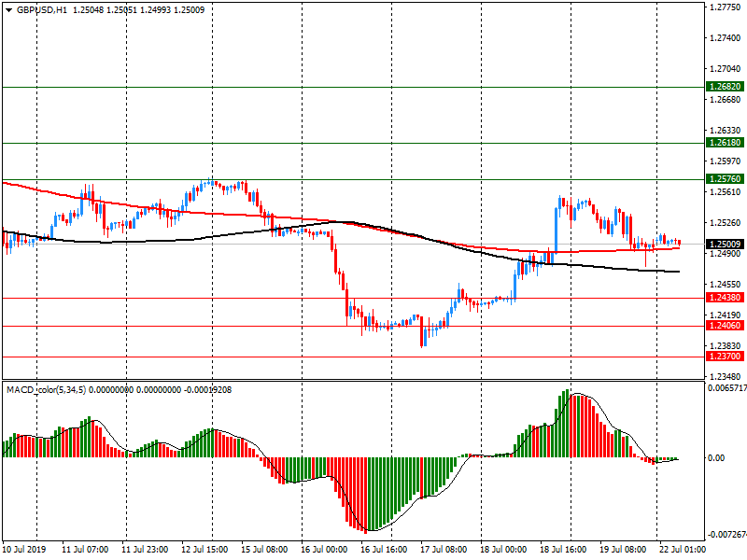Click the 1.26330 price scale value
This screenshot has height=560, width=747.
(x=726, y=131)
